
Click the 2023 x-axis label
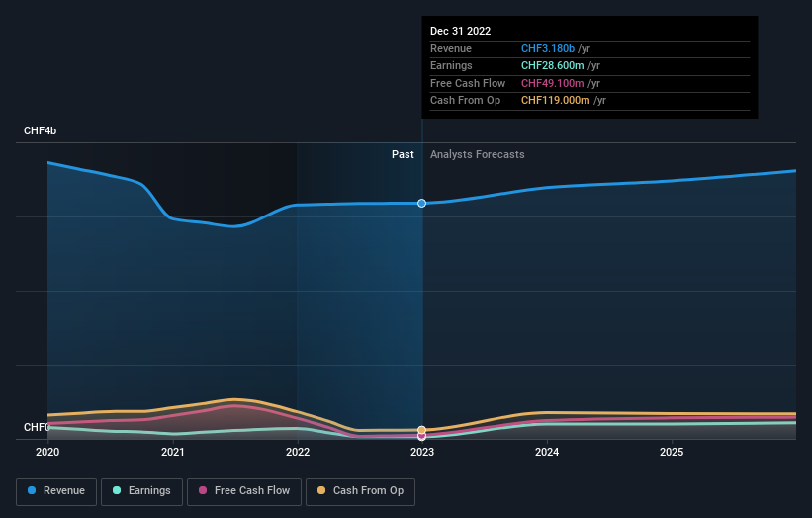click(x=422, y=453)
